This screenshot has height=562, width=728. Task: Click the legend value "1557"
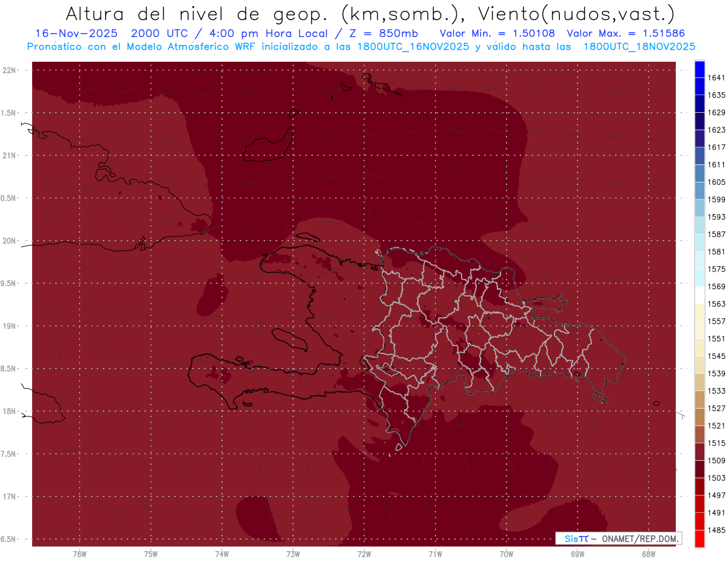716,321
